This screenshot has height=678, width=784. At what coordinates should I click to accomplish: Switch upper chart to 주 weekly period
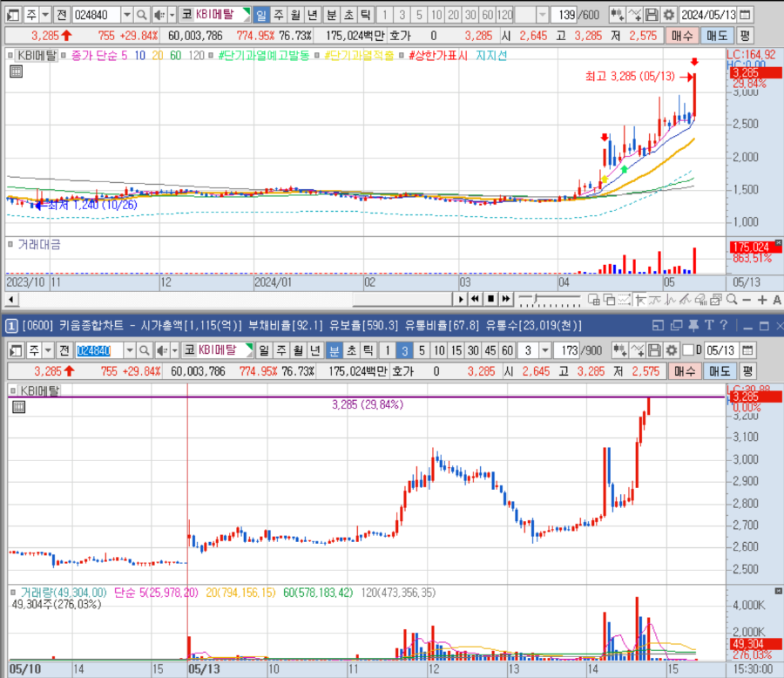coord(279,15)
